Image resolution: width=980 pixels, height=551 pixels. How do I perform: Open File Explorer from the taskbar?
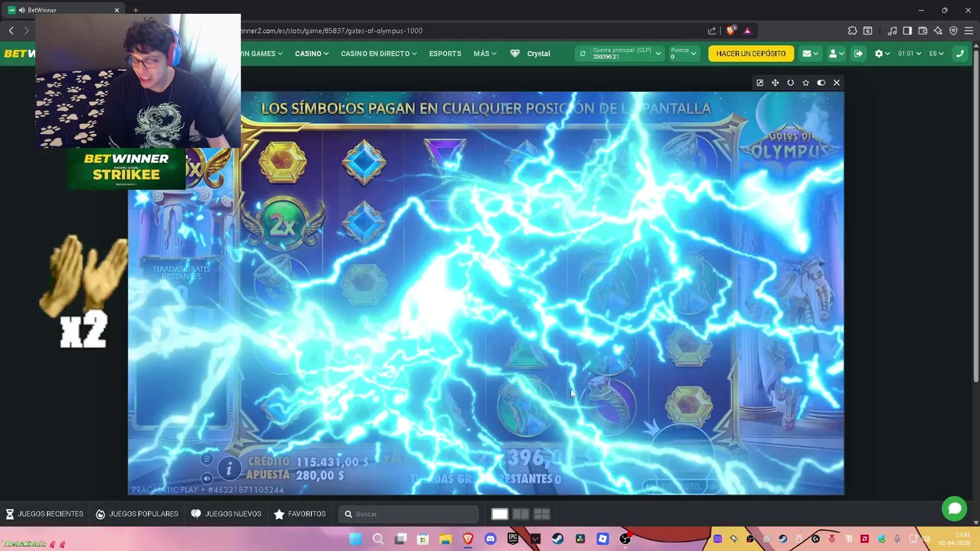[445, 539]
